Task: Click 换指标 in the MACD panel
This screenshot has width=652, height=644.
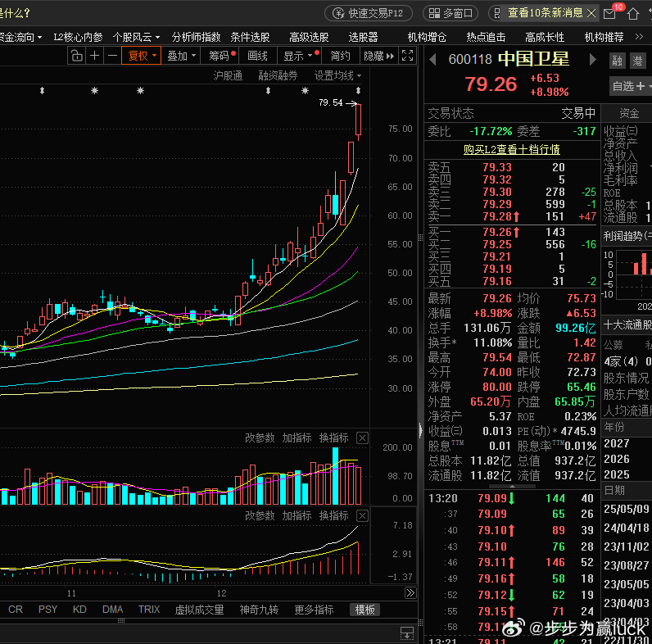Action: point(333,515)
